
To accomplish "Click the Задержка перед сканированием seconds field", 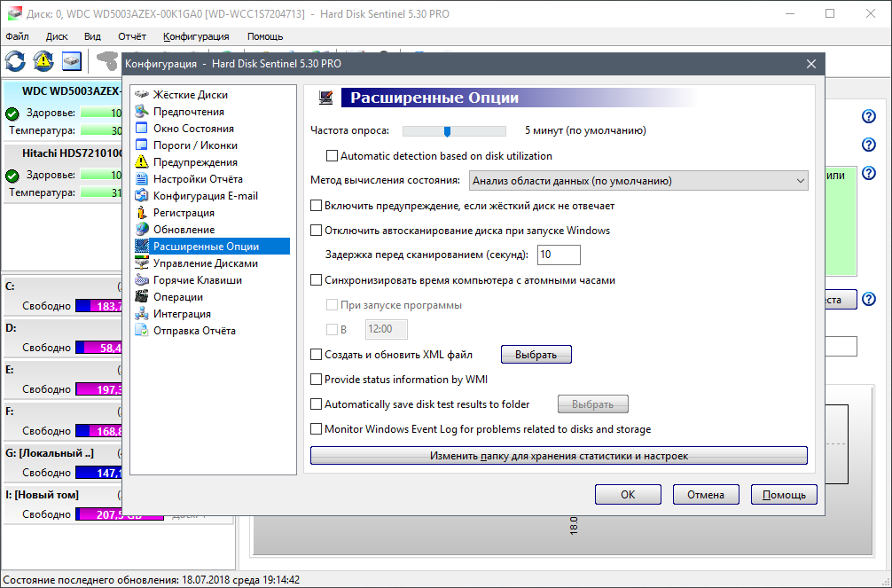I will click(559, 255).
